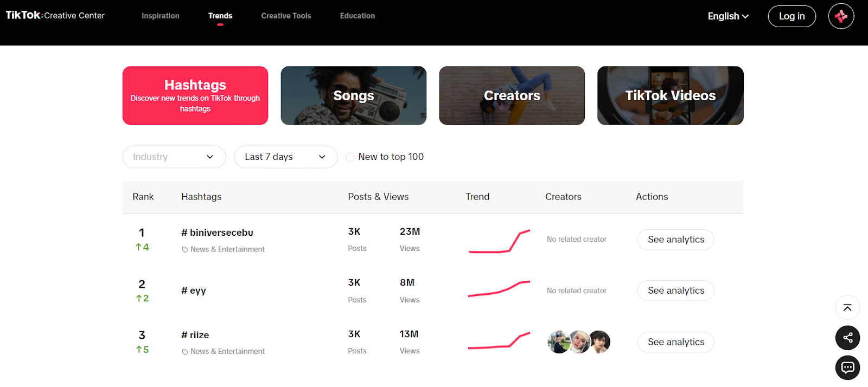Click the biniversecebu trend line chart
This screenshot has height=387, width=868.
[499, 241]
